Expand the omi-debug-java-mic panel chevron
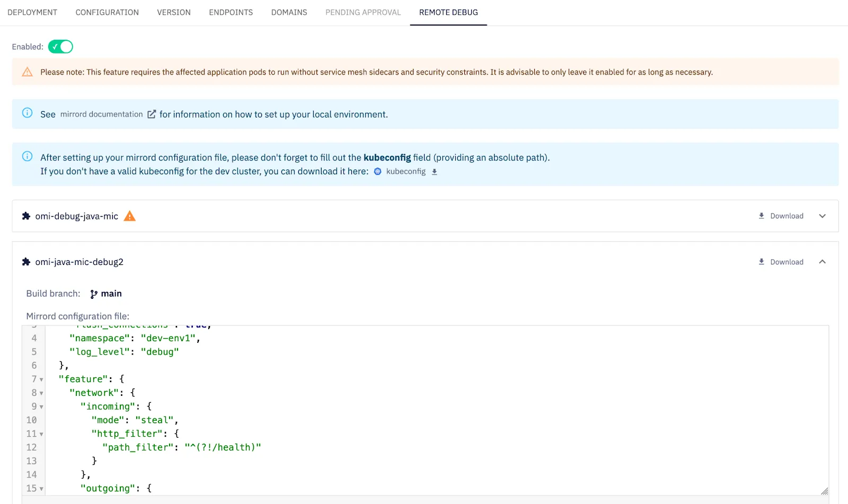This screenshot has height=504, width=848. pos(823,216)
